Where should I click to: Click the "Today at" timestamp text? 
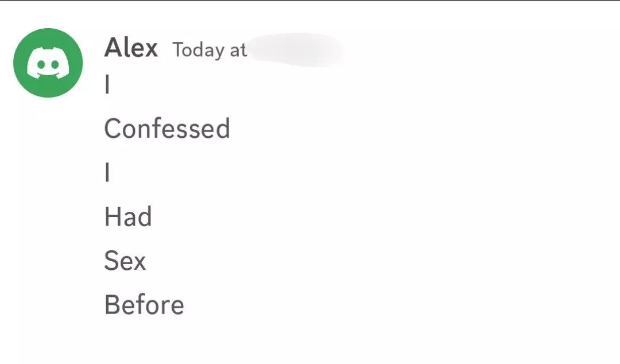click(210, 51)
